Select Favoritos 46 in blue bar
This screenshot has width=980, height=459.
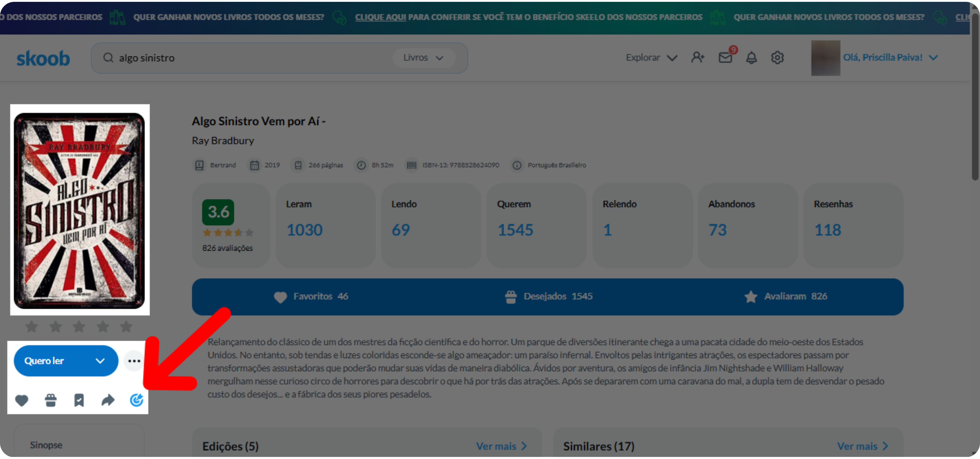[x=311, y=297]
